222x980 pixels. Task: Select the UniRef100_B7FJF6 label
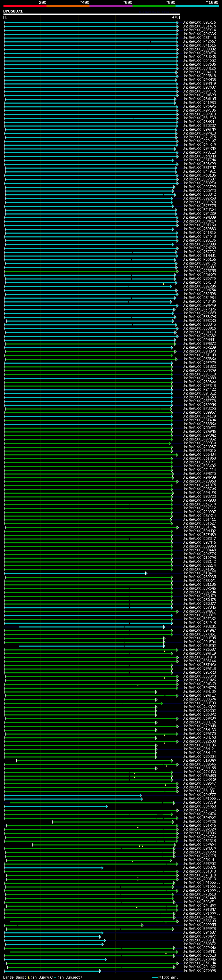click(199, 810)
